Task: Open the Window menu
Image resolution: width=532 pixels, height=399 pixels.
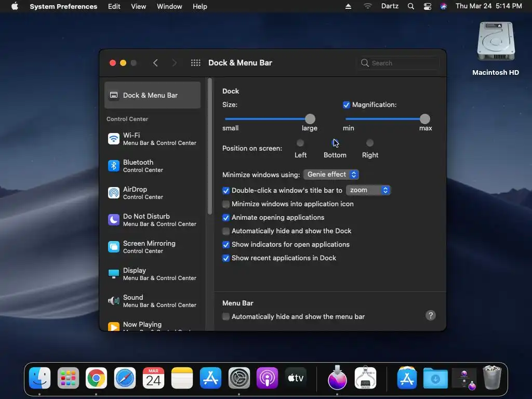Action: pos(169,6)
